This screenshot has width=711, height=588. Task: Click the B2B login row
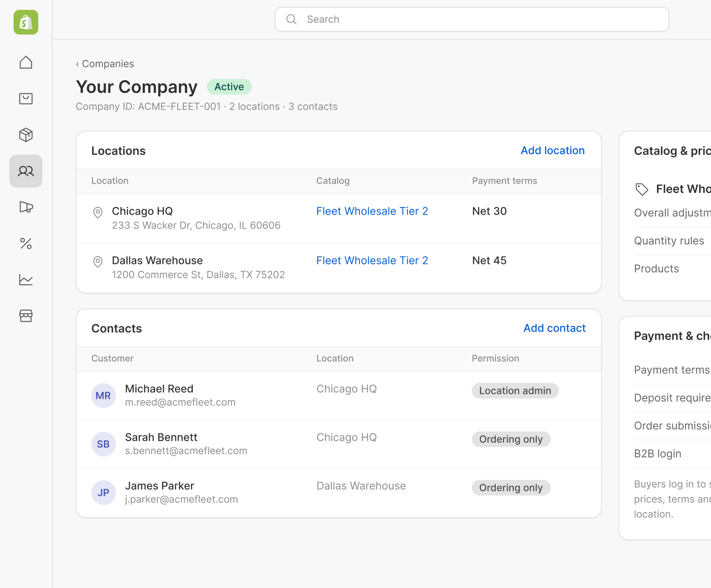672,454
